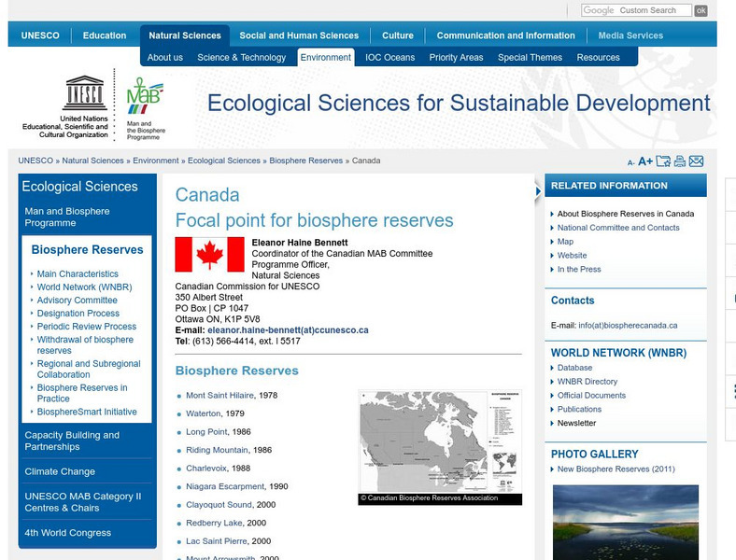Open Redberry Lake reserve link
Viewport: 736px width, 560px height.
[214, 523]
